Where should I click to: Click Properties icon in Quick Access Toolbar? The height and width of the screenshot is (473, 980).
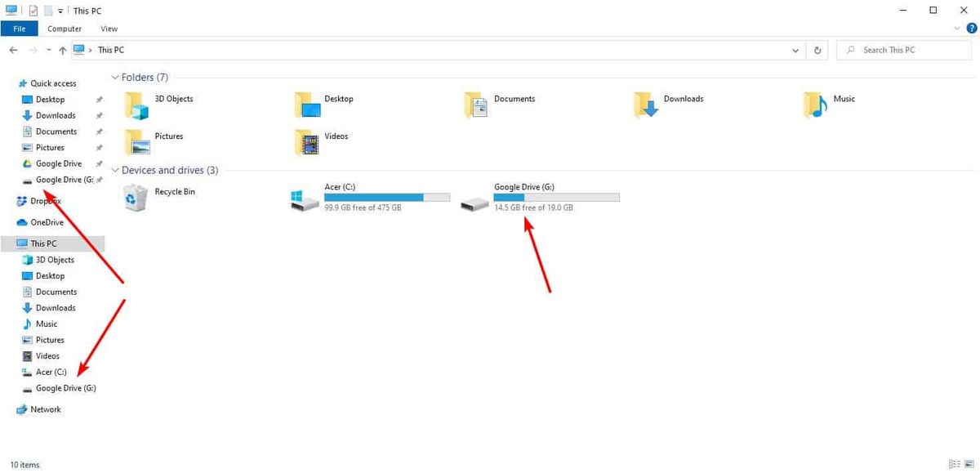(x=33, y=11)
